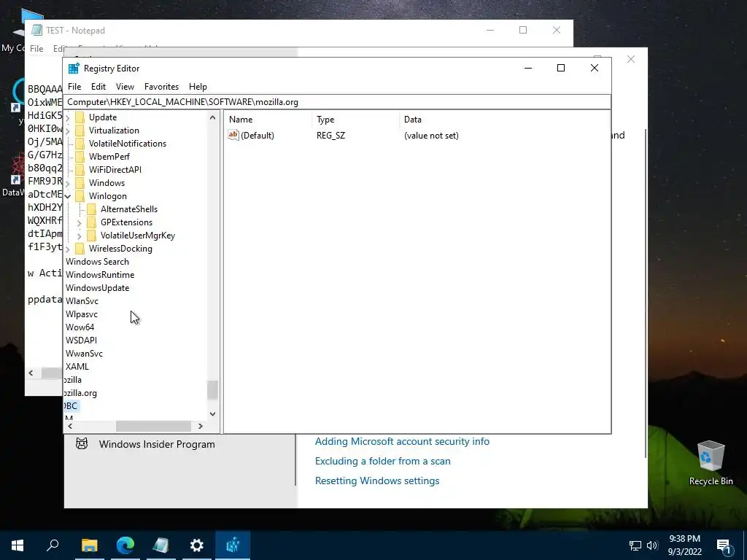Open the Registry Editor View menu

125,87
